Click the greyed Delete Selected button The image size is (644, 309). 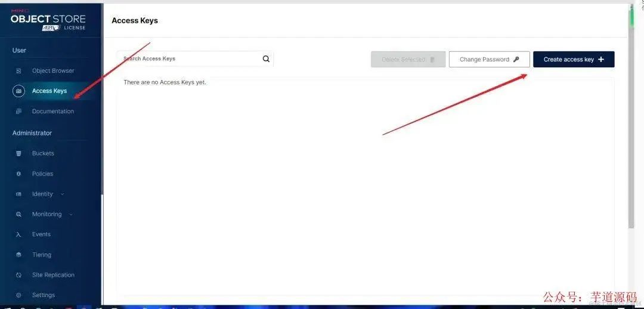(408, 59)
